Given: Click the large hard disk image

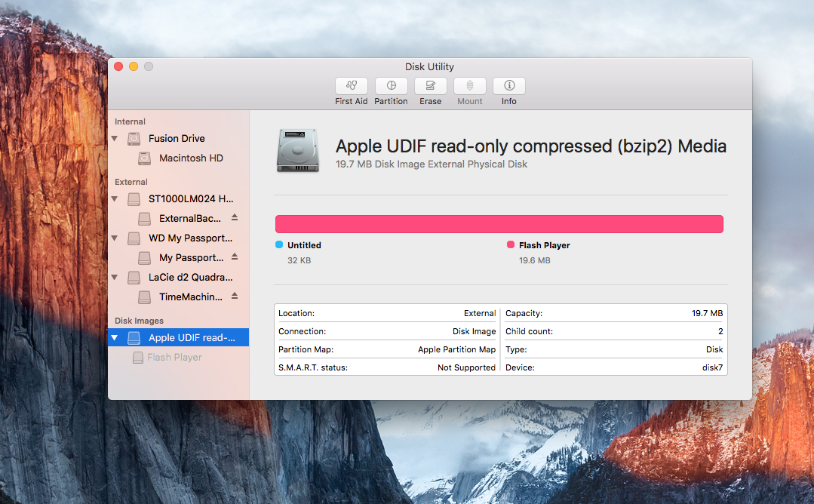Looking at the screenshot, I should pos(298,151).
